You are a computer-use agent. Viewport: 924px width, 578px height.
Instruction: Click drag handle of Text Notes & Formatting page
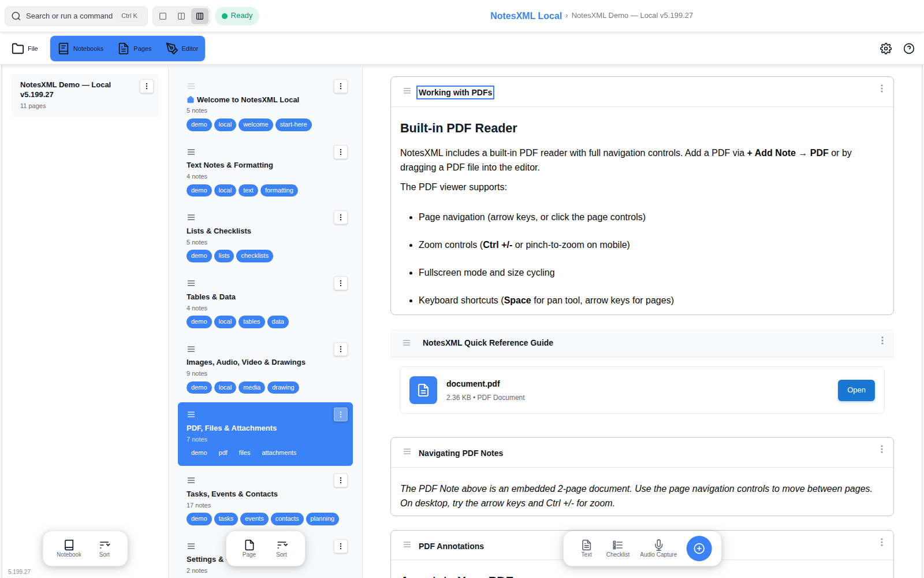click(x=191, y=152)
